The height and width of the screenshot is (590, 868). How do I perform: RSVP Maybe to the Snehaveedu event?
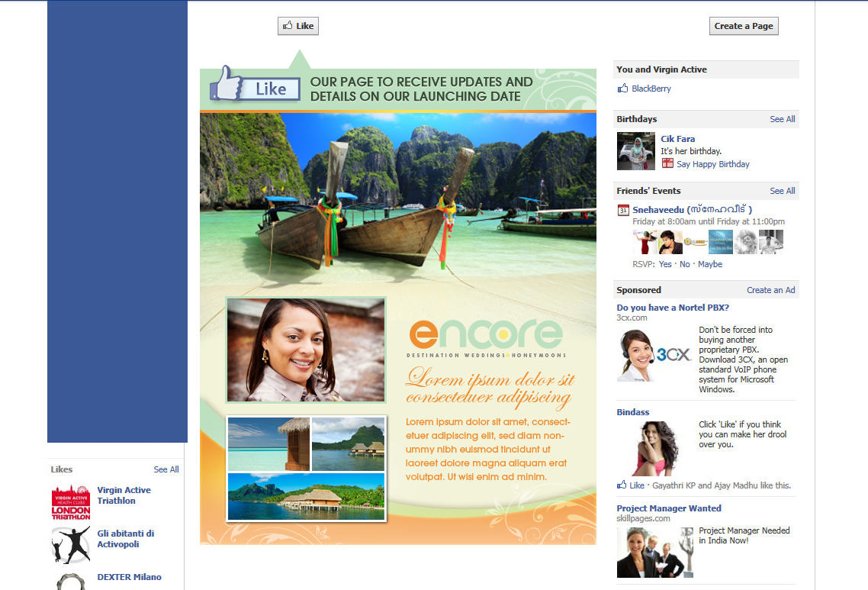pyautogui.click(x=709, y=264)
